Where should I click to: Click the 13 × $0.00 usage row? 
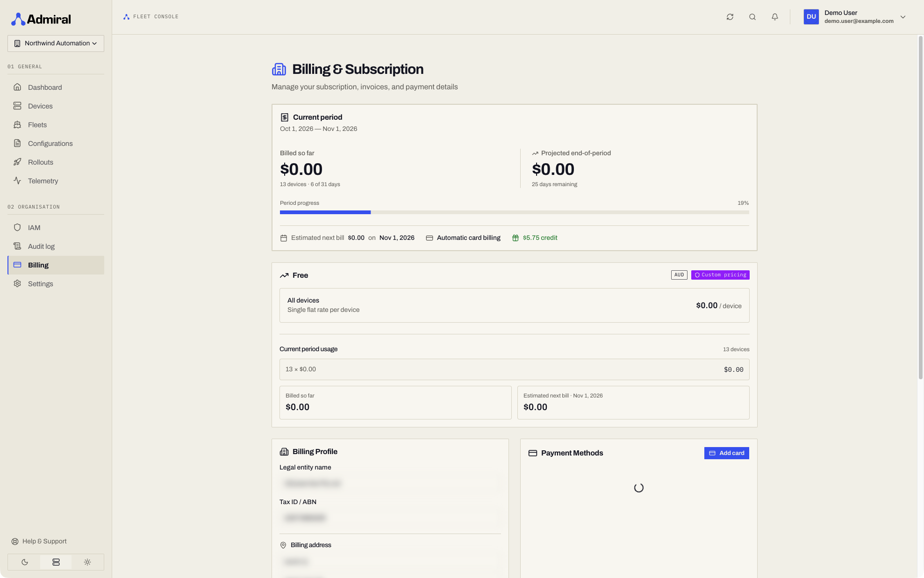pos(514,369)
